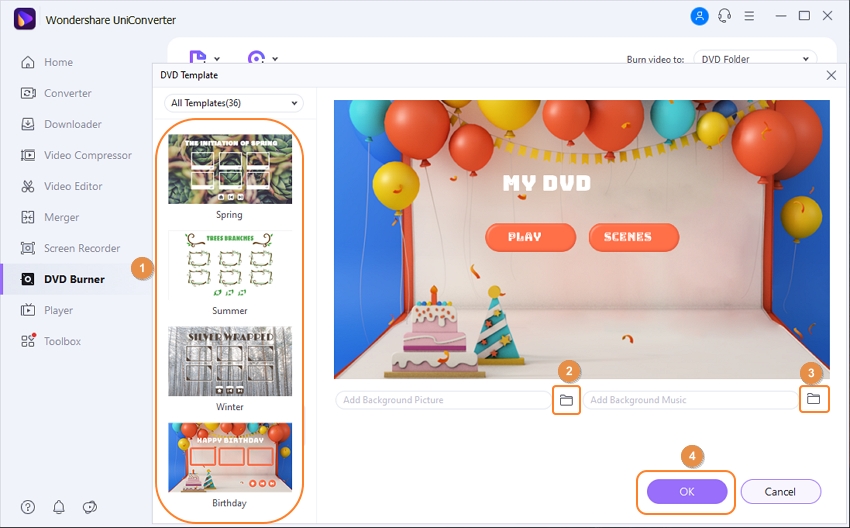Confirm the template with OK button
Viewport: 850px width, 528px height.
point(686,491)
